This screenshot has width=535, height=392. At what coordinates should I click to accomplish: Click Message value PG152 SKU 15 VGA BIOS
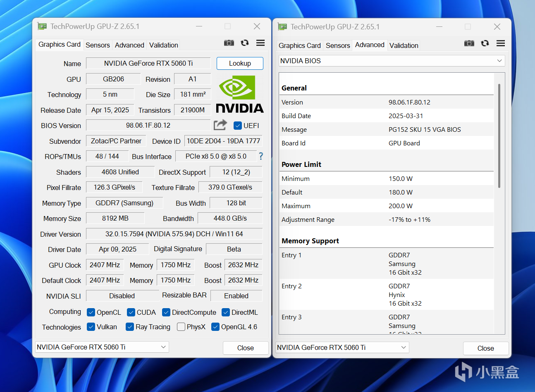[x=425, y=129]
